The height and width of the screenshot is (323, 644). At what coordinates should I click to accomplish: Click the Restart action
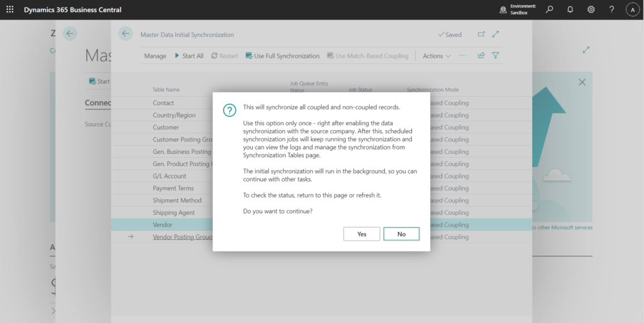[225, 56]
